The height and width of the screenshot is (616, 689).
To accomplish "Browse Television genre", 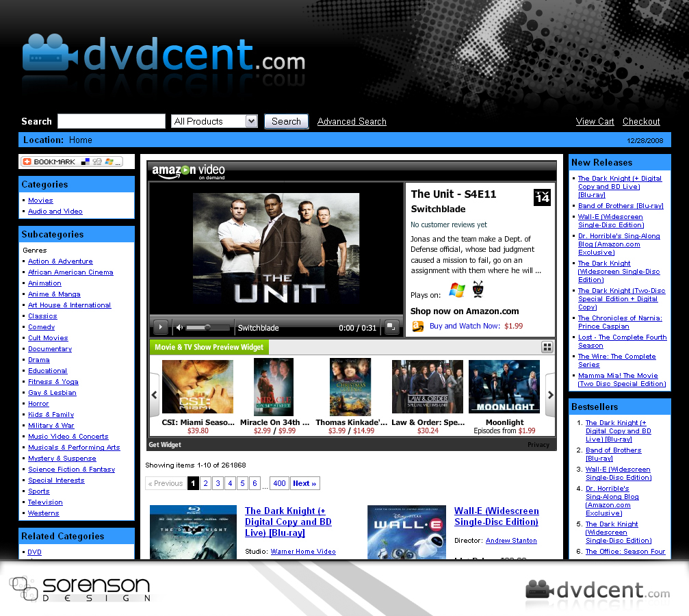I will pyautogui.click(x=45, y=502).
